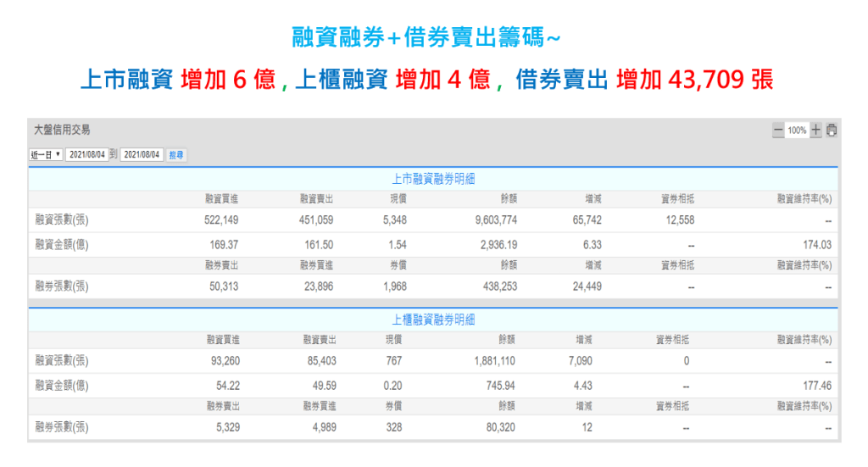The image size is (868, 467).
Task: Click the print icon
Action: pos(832,131)
